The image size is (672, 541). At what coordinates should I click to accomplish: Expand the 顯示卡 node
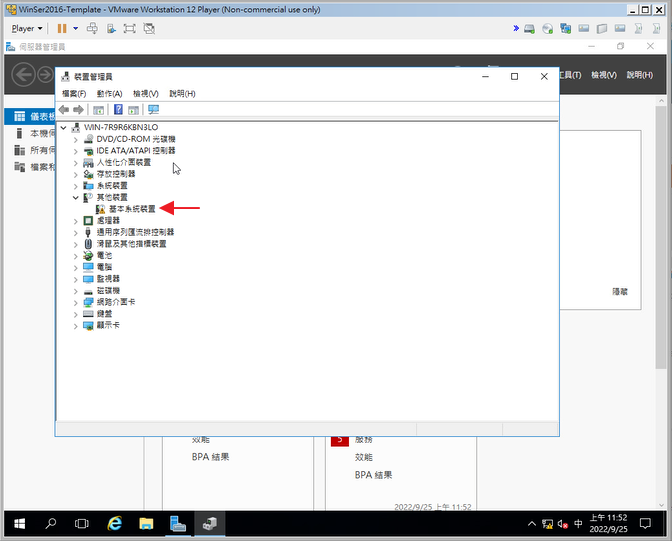pos(75,326)
